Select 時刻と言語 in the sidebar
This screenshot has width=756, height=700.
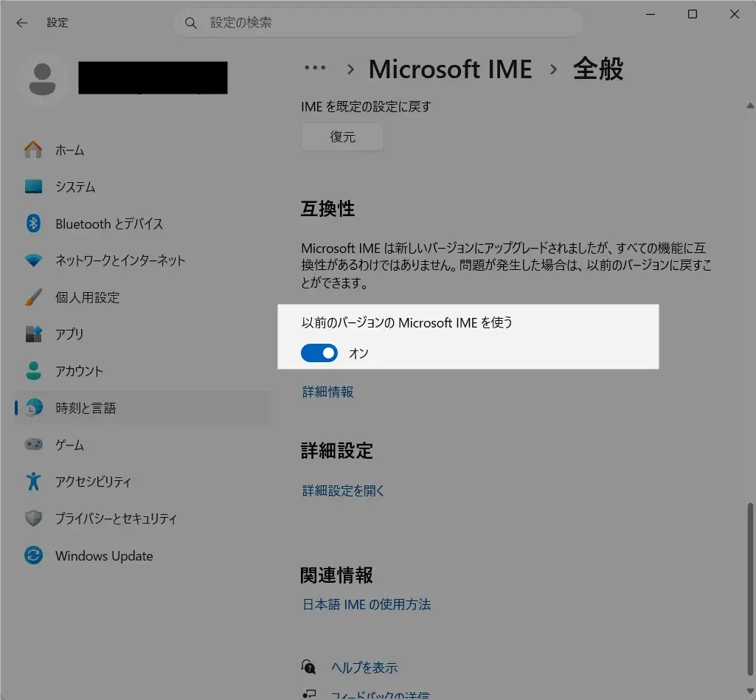pos(143,408)
